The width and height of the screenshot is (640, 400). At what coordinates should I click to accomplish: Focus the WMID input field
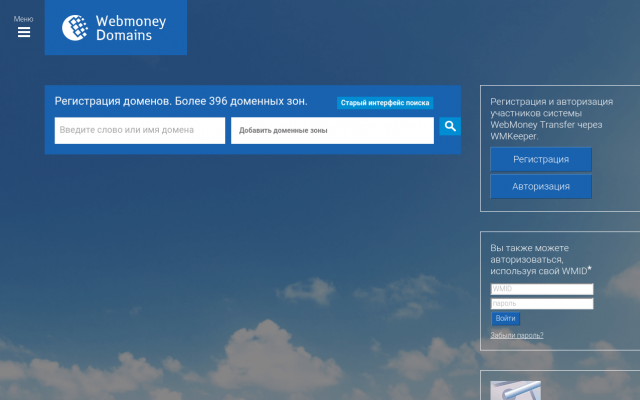(x=542, y=289)
